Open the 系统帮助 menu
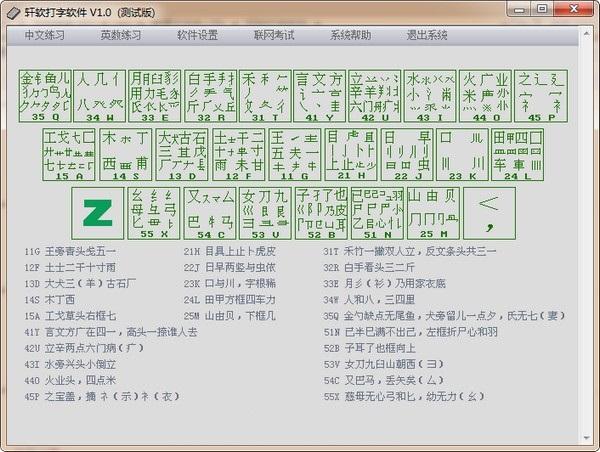 351,35
